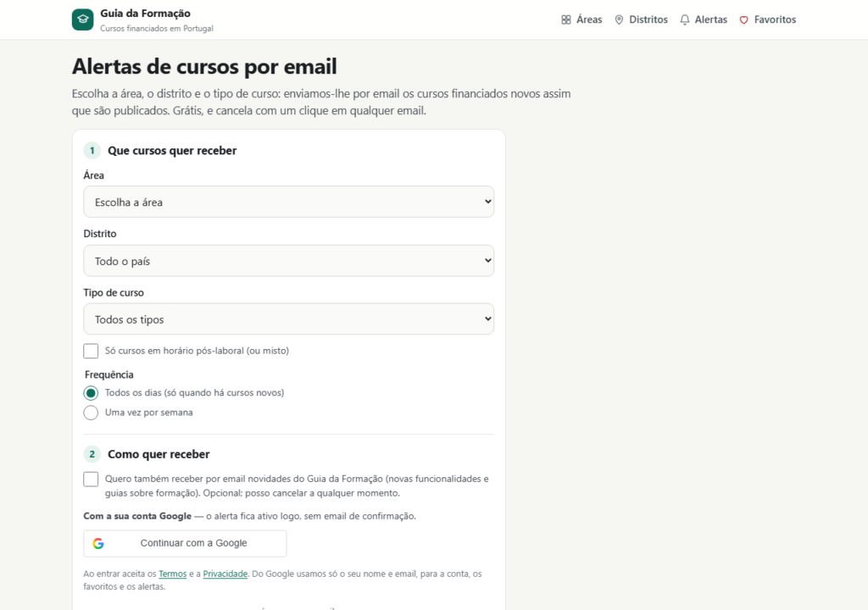This screenshot has height=610, width=868.
Task: Open the Áreas menu item
Action: click(x=581, y=20)
